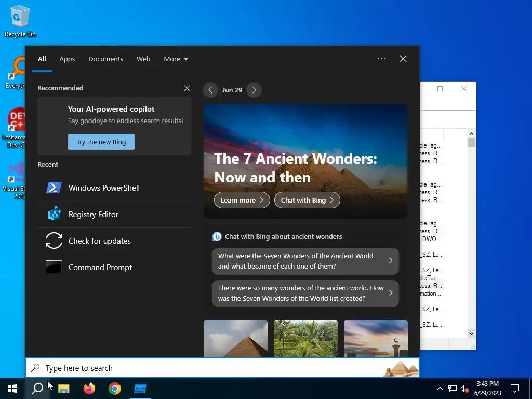Close the background window
The width and height of the screenshot is (532, 399).
coord(464,89)
